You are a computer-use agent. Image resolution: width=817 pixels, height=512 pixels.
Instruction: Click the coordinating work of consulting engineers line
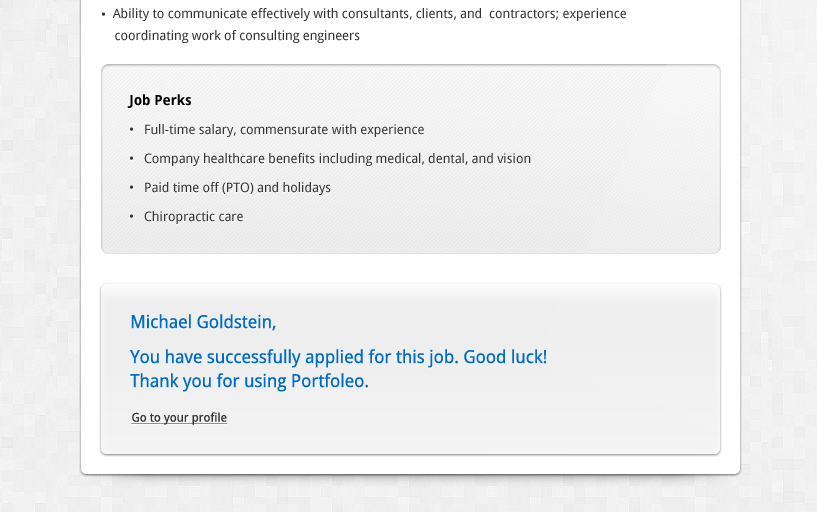[237, 35]
